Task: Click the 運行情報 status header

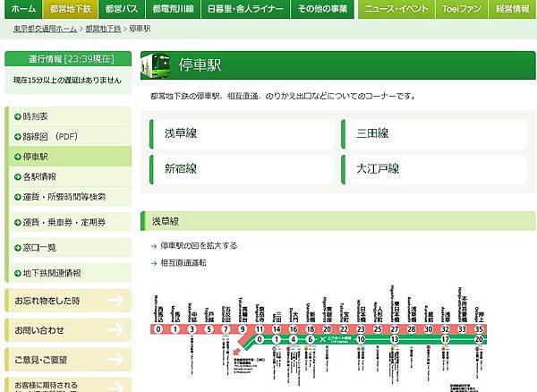Action: pos(68,59)
